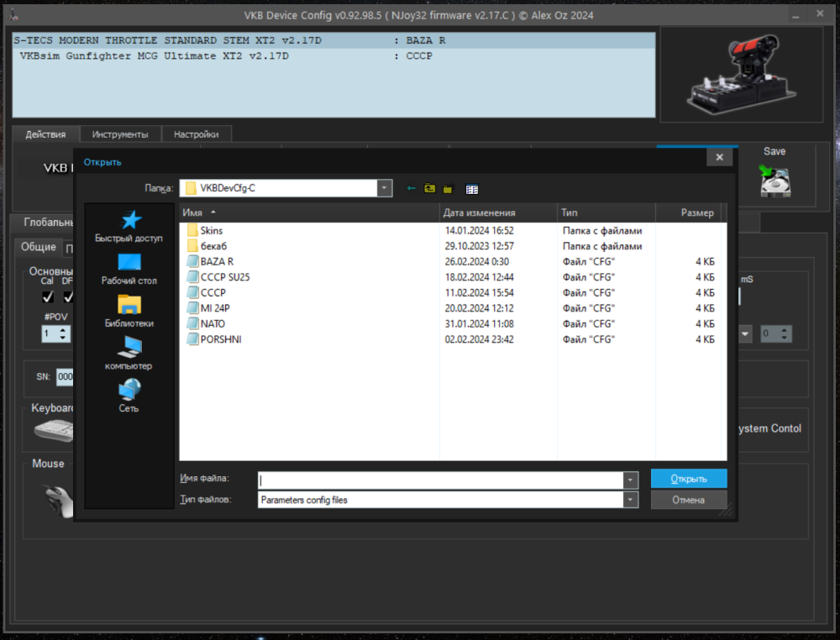Switch to the Действия tab
This screenshot has height=640, width=840.
45,134
